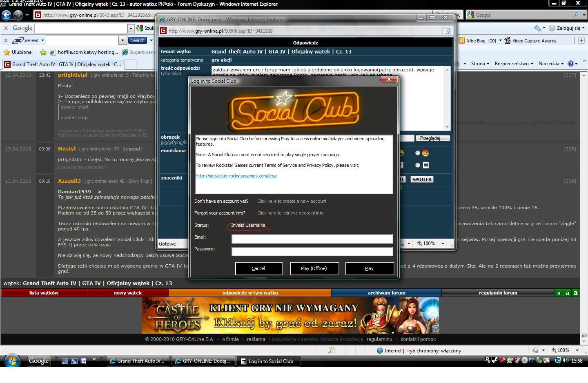Click the Przeglądaj... browse button
Image resolution: width=588 pixels, height=383 pixels.
click(432, 138)
